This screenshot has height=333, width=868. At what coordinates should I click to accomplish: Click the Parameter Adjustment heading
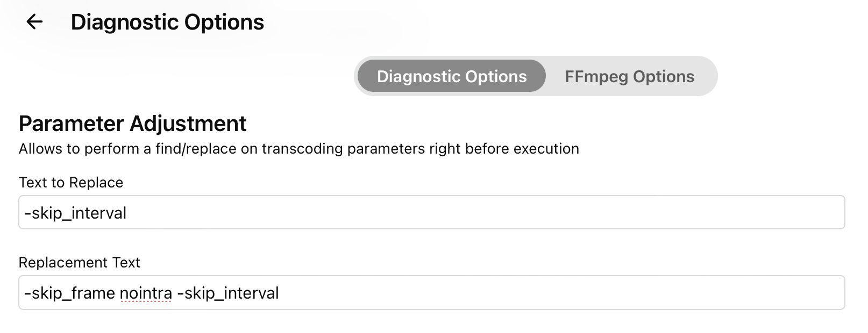[132, 124]
